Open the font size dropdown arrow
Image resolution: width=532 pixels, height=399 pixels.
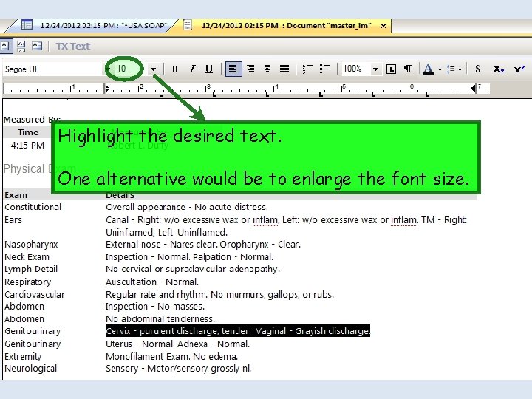pos(154,69)
